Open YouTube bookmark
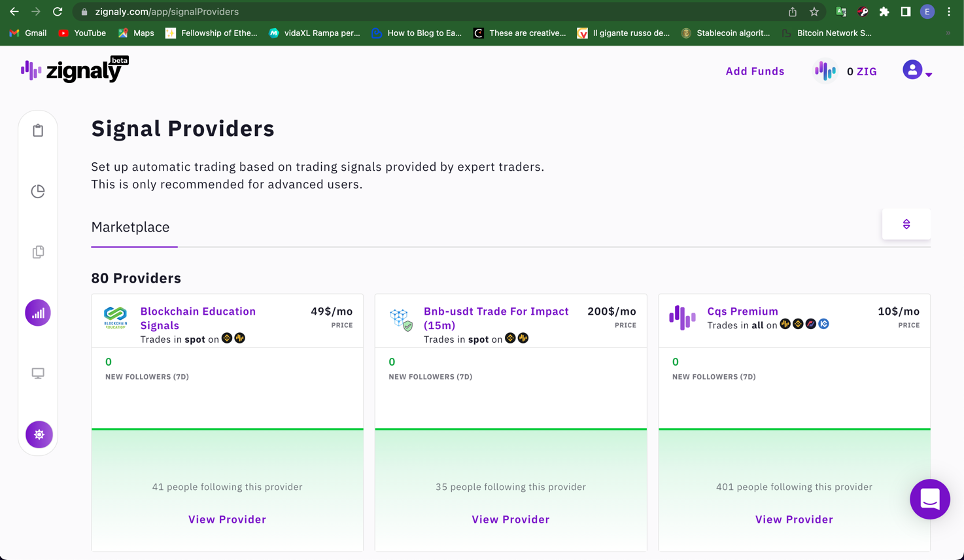 pos(82,33)
